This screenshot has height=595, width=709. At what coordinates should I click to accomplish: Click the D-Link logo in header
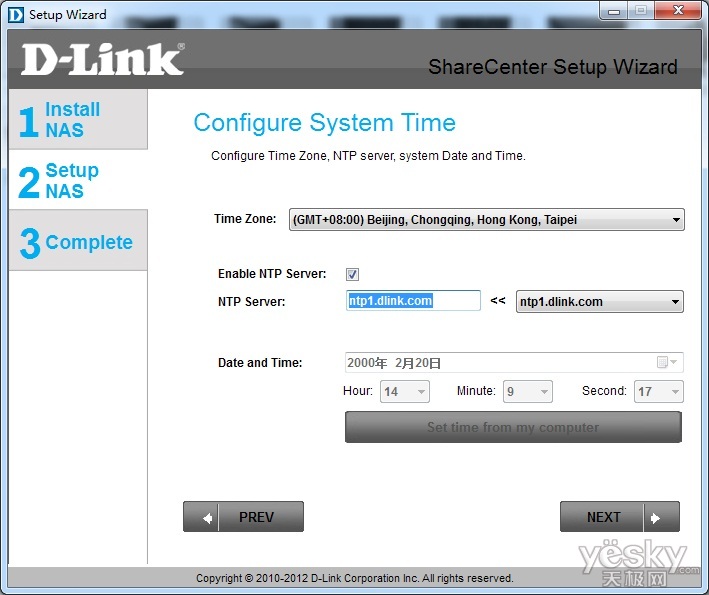click(103, 59)
